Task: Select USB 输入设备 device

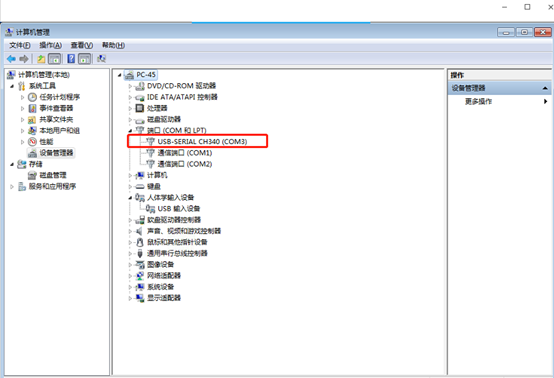Action: click(x=179, y=209)
